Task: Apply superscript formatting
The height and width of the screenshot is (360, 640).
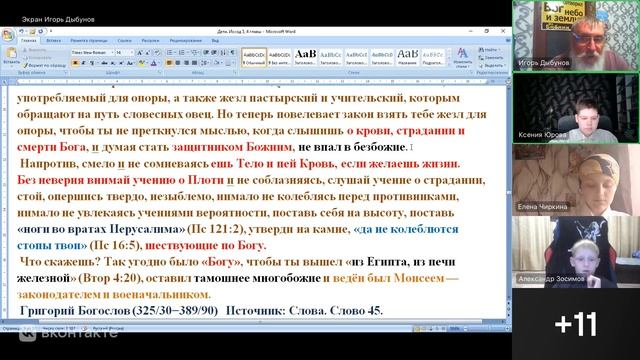Action: (121, 63)
